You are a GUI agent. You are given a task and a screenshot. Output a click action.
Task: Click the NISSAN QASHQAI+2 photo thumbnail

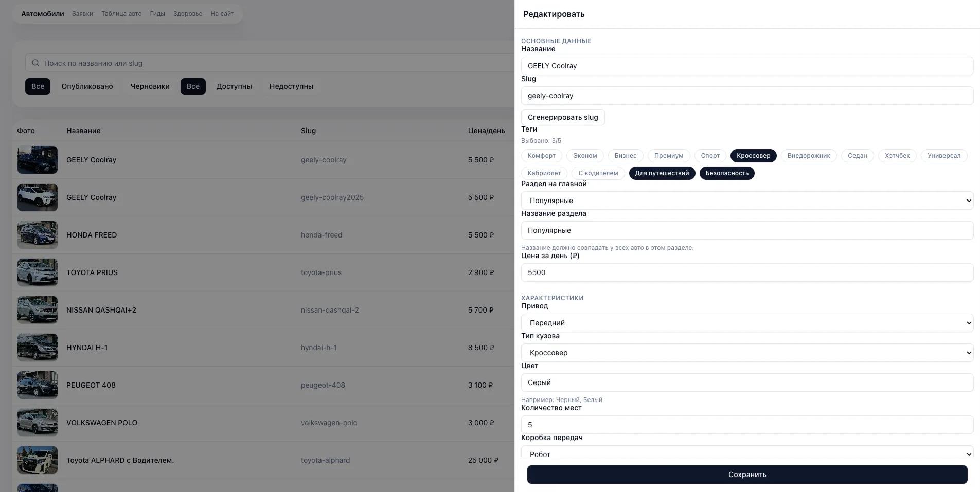(38, 310)
